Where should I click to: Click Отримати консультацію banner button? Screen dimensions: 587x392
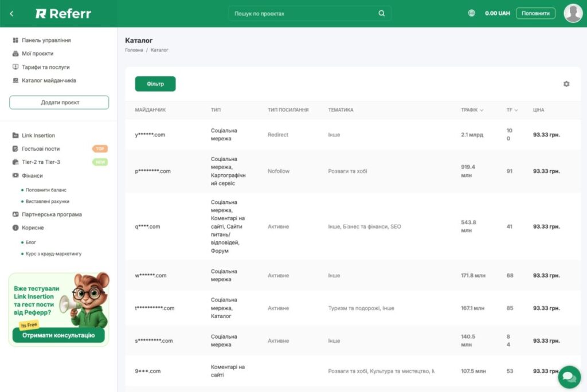(x=58, y=335)
